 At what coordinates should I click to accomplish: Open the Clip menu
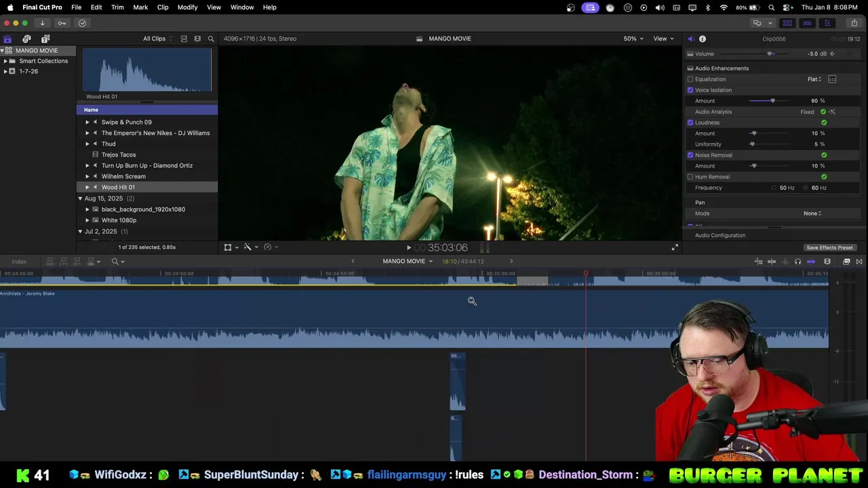(x=163, y=7)
